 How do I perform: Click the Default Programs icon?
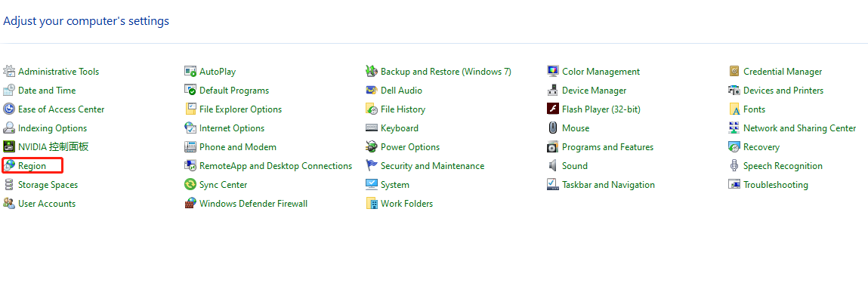pyautogui.click(x=190, y=90)
